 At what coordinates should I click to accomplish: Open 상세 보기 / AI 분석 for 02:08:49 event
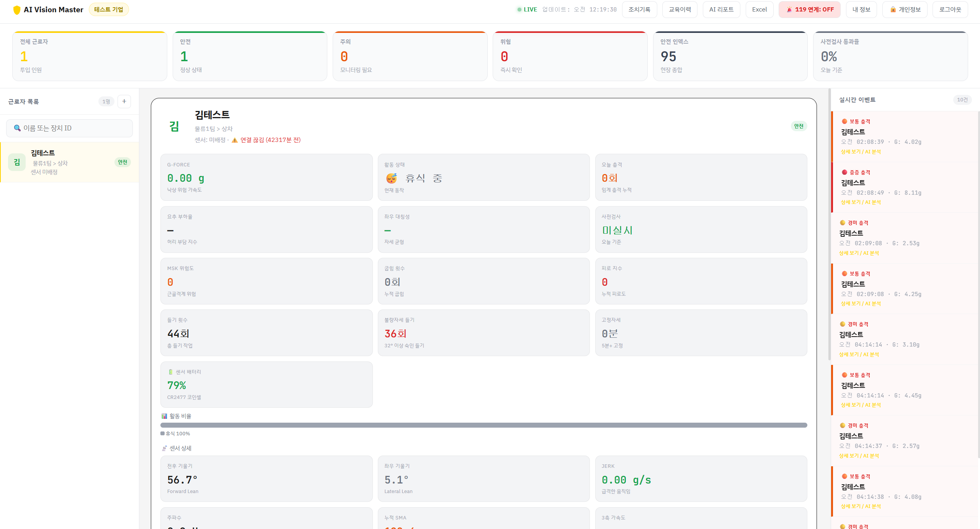[861, 202]
